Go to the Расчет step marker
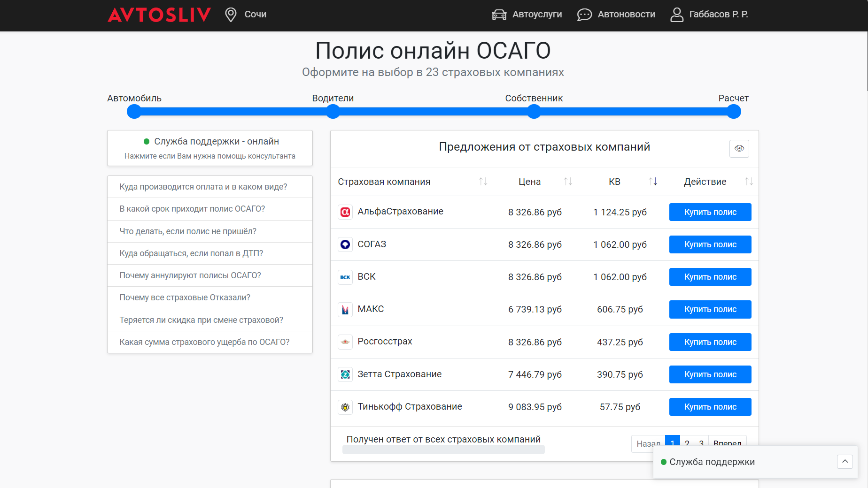The image size is (868, 488). pyautogui.click(x=734, y=112)
